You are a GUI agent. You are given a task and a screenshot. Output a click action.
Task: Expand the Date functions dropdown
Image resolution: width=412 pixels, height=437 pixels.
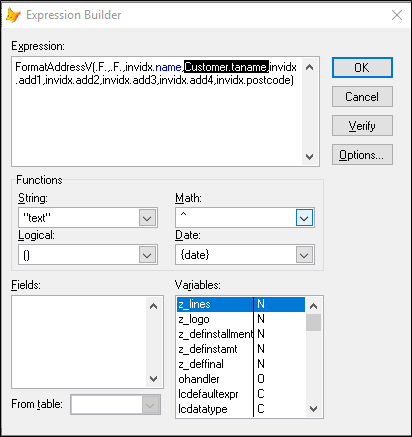coord(304,255)
